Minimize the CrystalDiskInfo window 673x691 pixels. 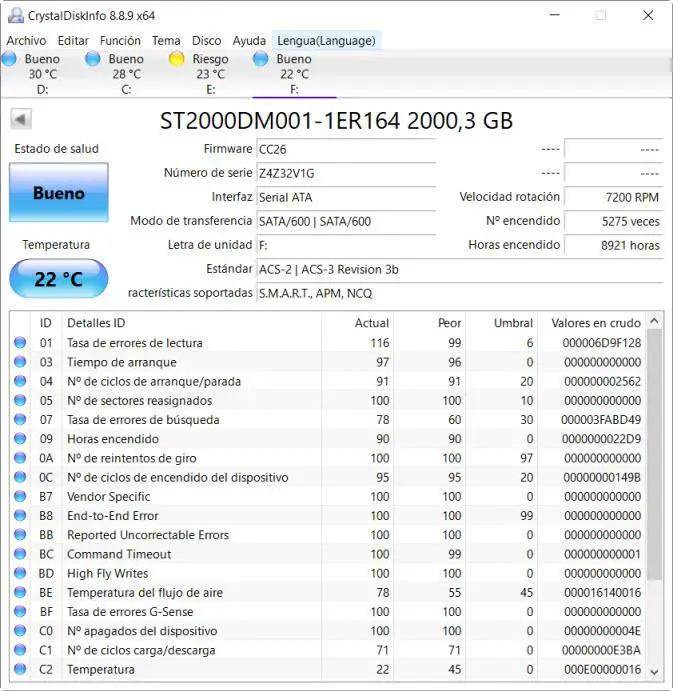(555, 15)
